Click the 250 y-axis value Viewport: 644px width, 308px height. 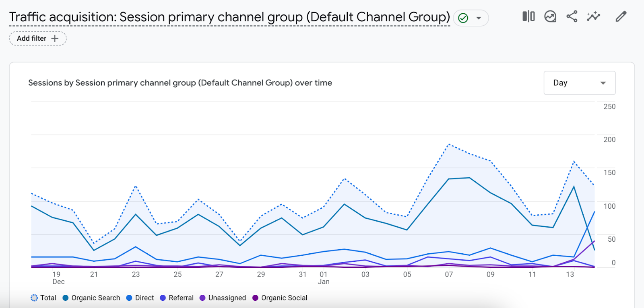tap(609, 107)
